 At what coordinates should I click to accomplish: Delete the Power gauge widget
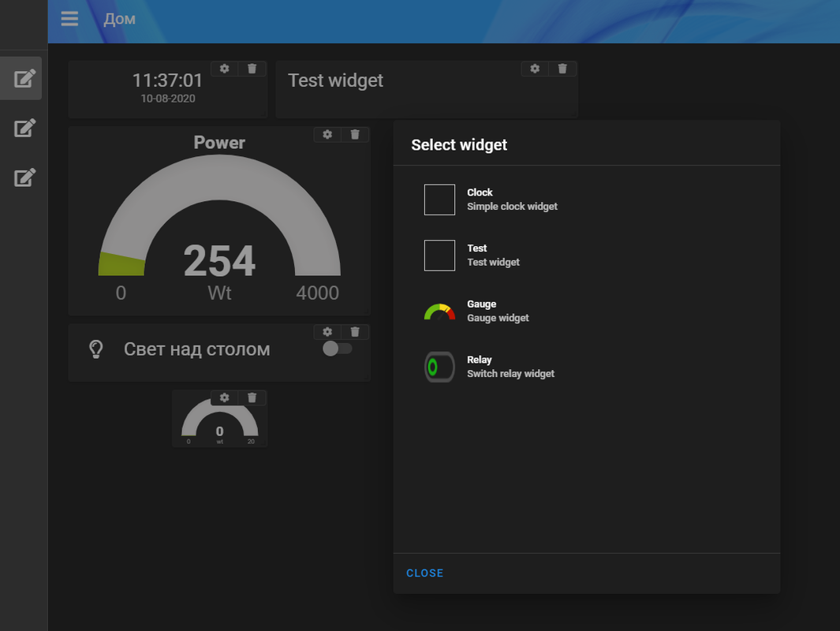[x=355, y=134]
